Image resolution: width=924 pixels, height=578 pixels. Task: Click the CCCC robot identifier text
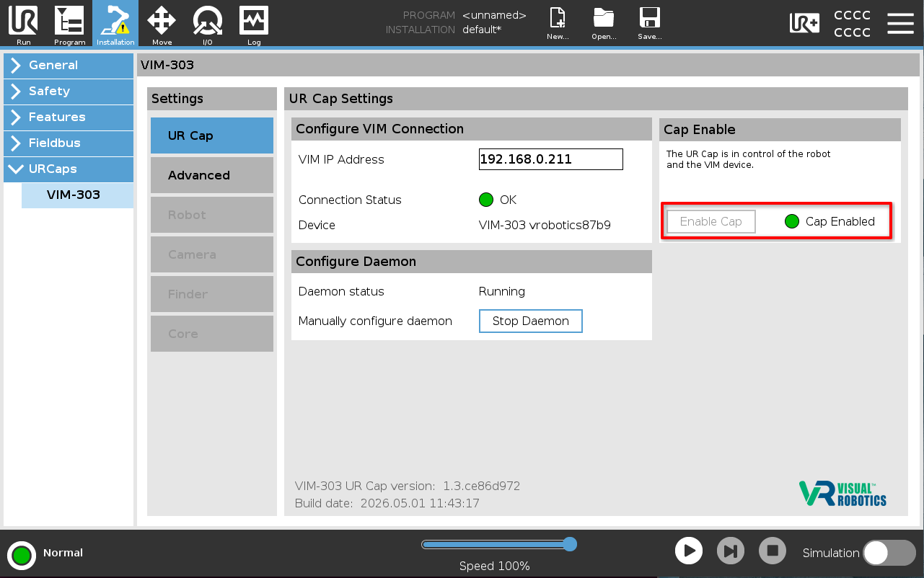point(852,24)
